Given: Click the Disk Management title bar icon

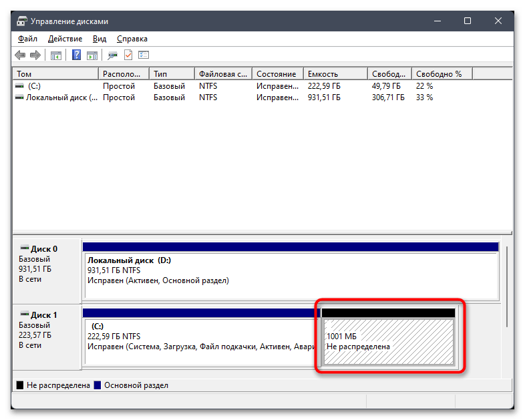Looking at the screenshot, I should (22, 21).
